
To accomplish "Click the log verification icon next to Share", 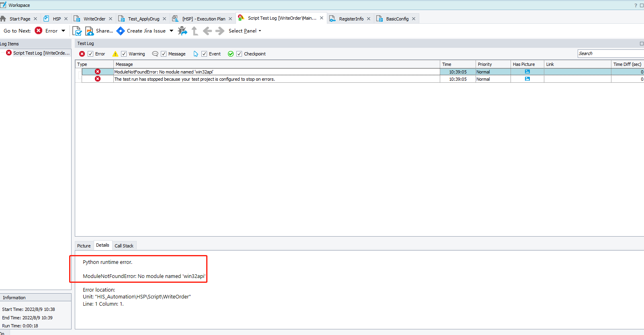I will 77,31.
